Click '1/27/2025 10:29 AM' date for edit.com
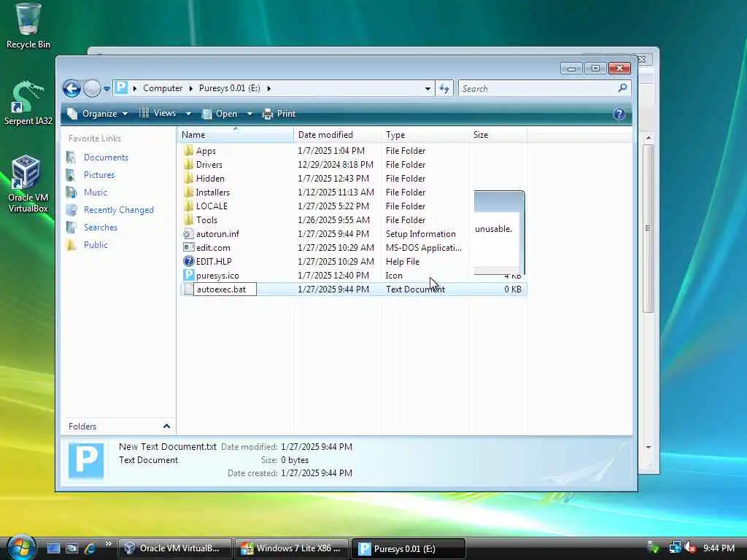 (x=336, y=248)
